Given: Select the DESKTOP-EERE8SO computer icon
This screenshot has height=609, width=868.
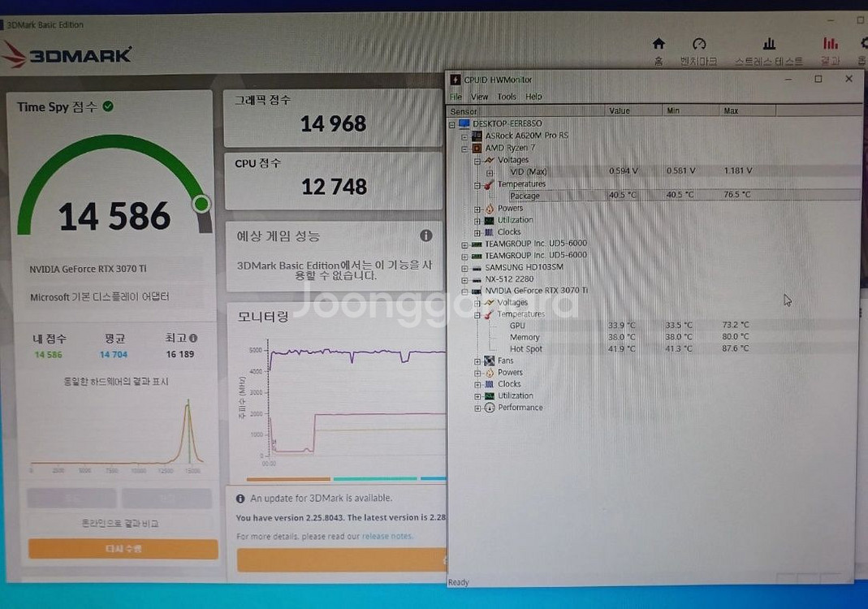Looking at the screenshot, I should [x=464, y=123].
